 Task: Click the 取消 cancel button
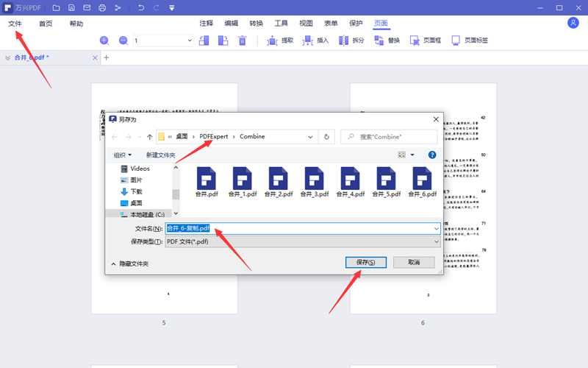tap(414, 263)
